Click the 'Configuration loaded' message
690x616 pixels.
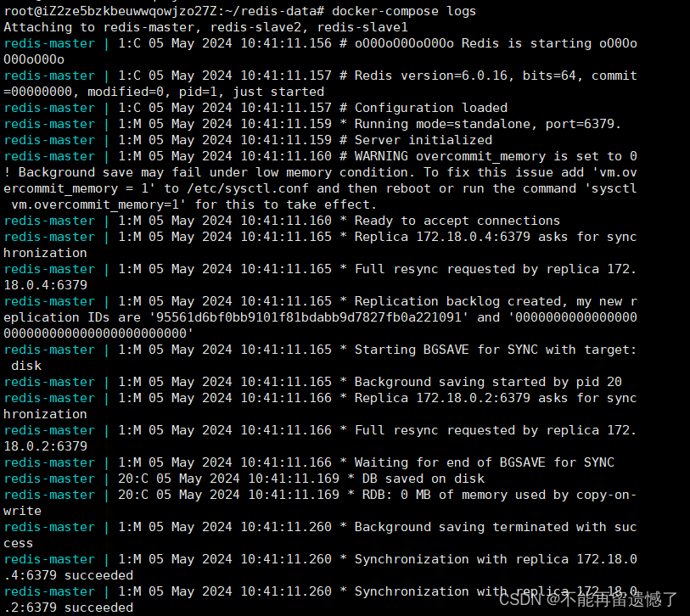pos(431,108)
